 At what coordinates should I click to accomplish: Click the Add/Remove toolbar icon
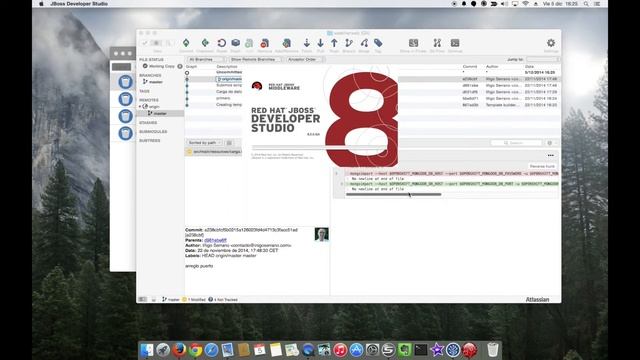point(287,43)
